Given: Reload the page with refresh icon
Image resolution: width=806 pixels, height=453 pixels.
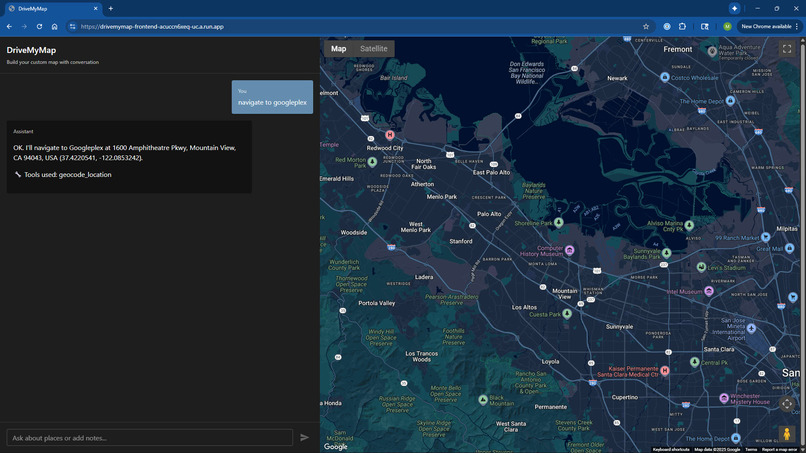Looking at the screenshot, I should click(x=39, y=26).
